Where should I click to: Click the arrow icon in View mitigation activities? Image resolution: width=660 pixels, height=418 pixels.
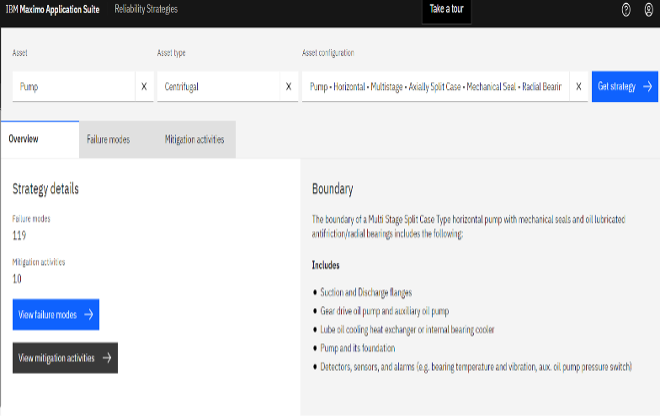[x=107, y=358]
